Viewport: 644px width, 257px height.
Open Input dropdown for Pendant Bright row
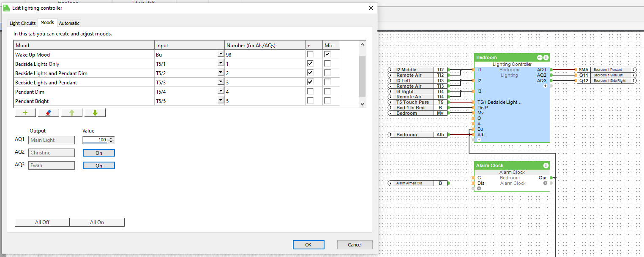coord(220,101)
